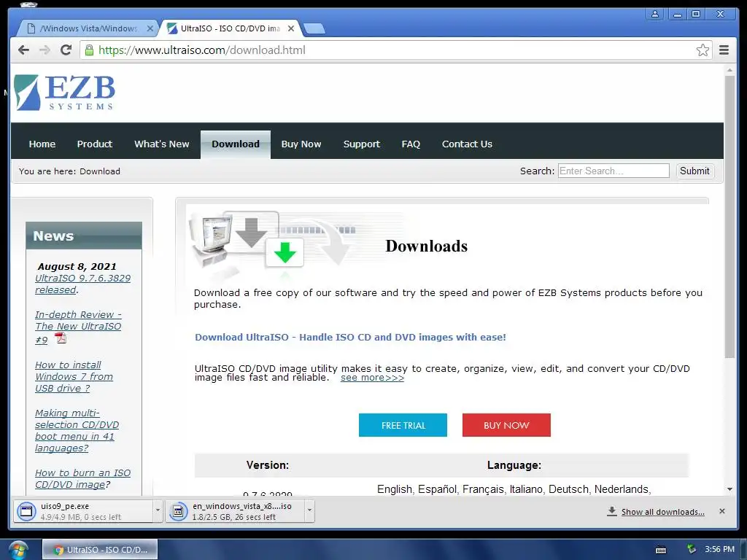Screen dimensions: 747x560
Task: Open the Buy Now menu item
Action: pos(301,144)
